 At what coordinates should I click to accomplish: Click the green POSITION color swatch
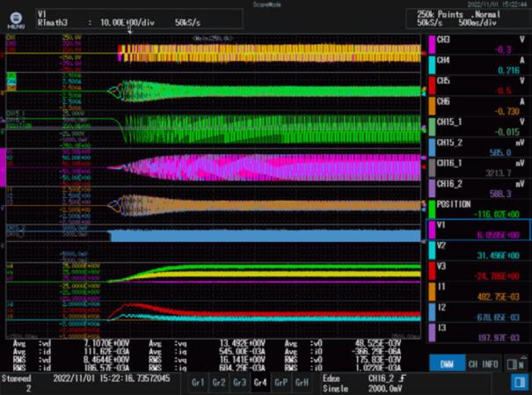pyautogui.click(x=432, y=209)
